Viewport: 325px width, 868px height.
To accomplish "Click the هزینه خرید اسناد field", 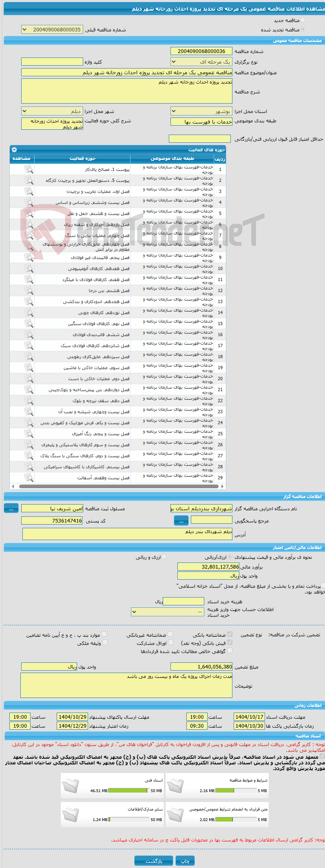I will [183, 602].
